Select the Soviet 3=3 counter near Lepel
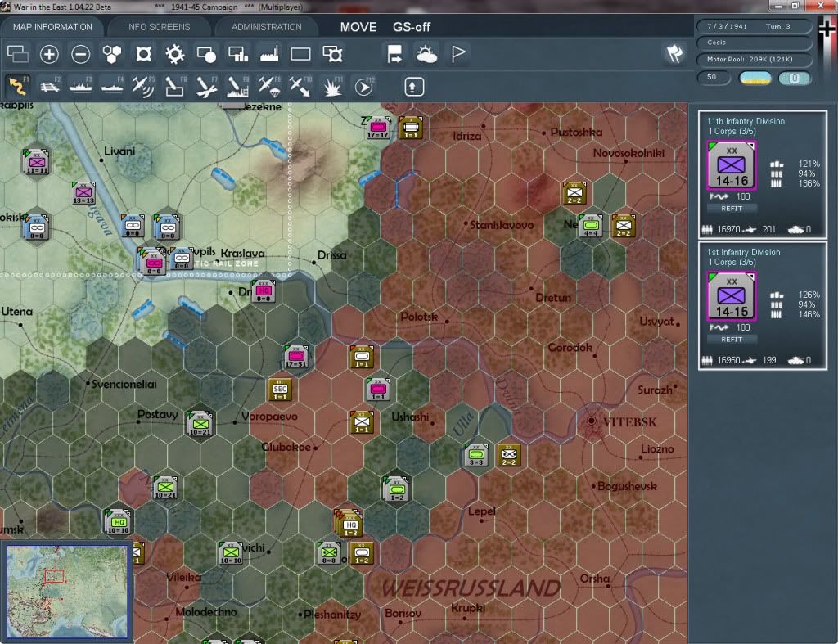The height and width of the screenshot is (644, 838). tap(475, 455)
